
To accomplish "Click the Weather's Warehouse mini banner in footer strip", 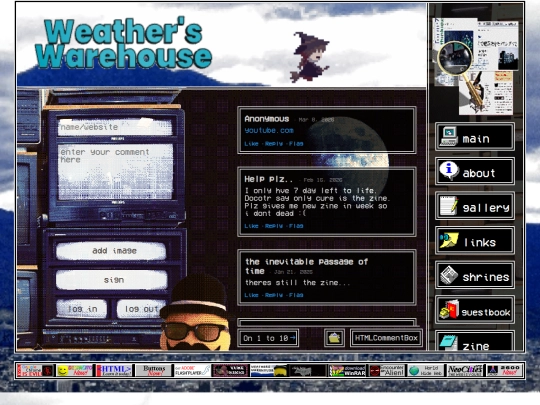I will [x=269, y=371].
